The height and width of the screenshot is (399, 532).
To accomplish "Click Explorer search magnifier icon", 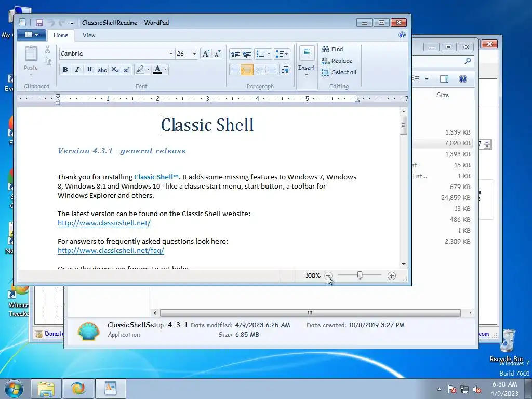I will (x=468, y=61).
